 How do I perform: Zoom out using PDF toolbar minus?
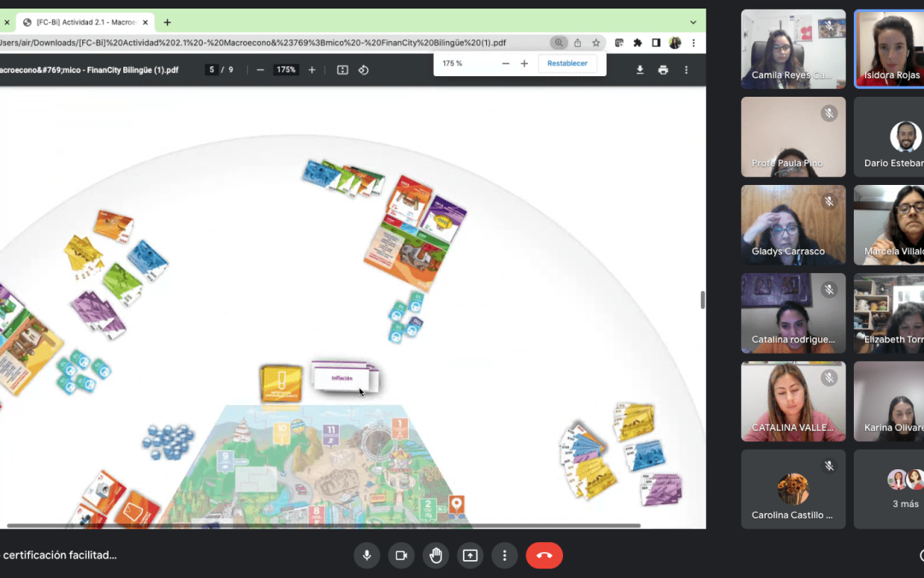coord(260,69)
